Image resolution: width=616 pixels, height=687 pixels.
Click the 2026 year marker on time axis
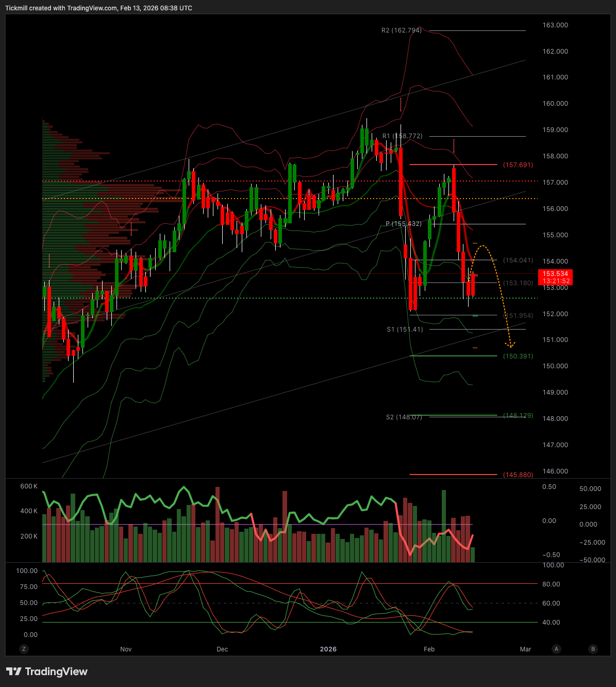[x=328, y=649]
